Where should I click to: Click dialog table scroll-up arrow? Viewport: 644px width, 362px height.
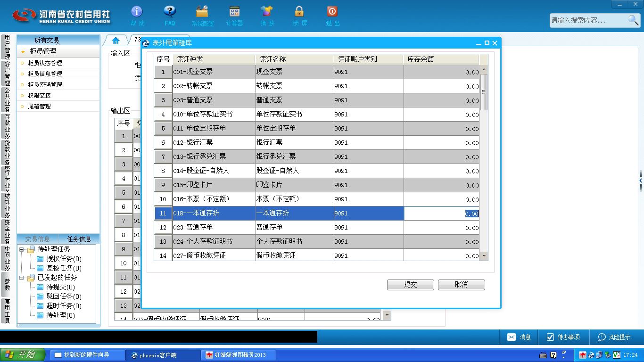484,70
